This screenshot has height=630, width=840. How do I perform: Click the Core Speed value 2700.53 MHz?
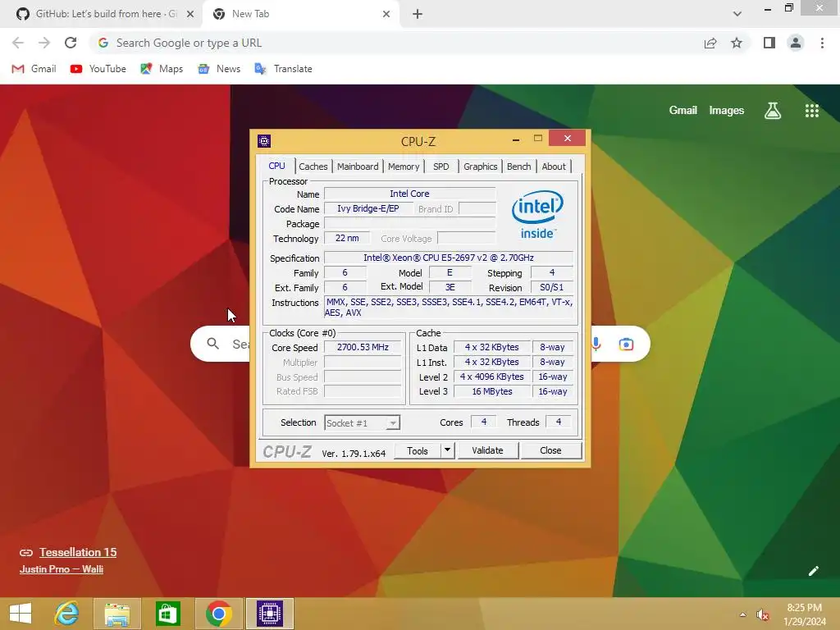(x=363, y=347)
